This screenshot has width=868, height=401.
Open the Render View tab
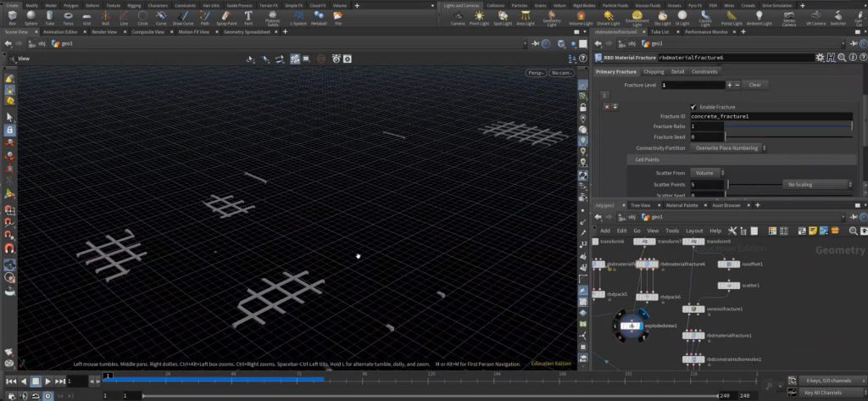(104, 31)
